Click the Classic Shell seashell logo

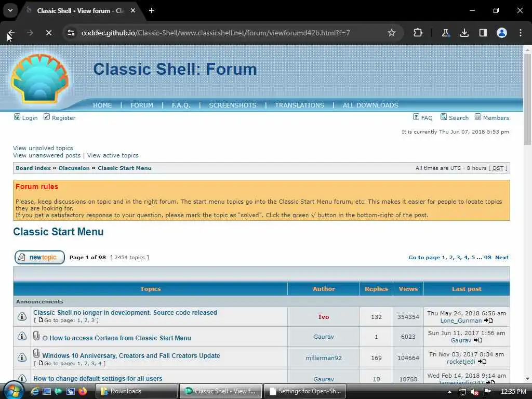pyautogui.click(x=39, y=78)
